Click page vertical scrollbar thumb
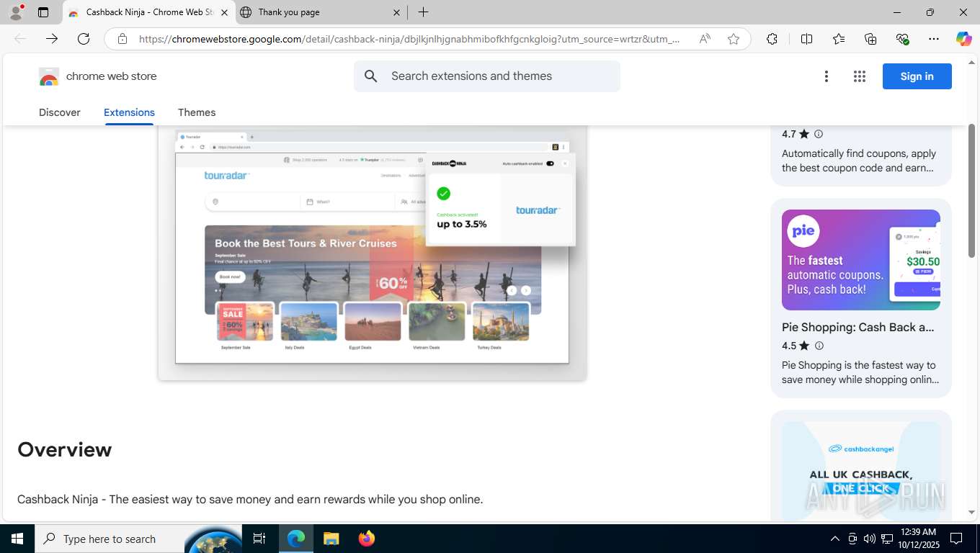The image size is (980, 553). (x=971, y=191)
